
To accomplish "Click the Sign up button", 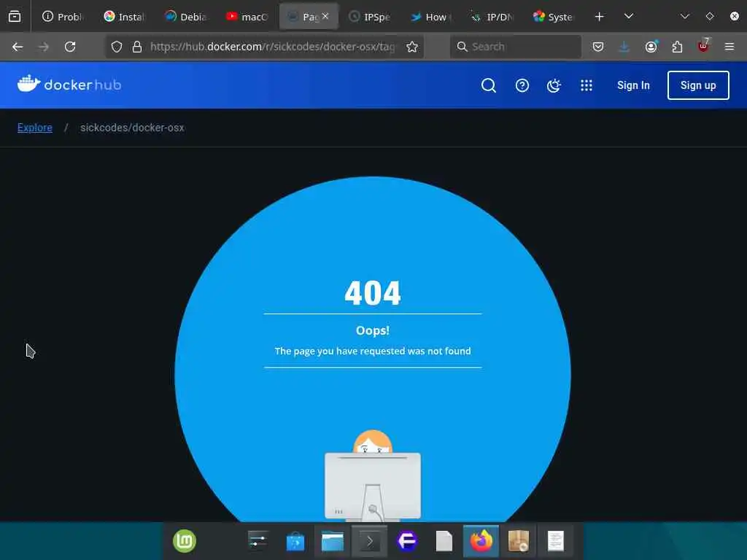I will (698, 85).
